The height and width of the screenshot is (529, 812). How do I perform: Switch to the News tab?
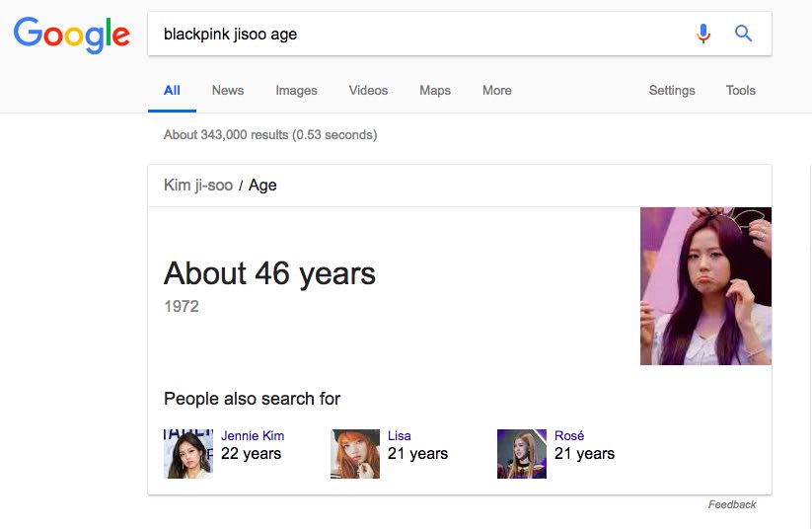click(x=228, y=90)
